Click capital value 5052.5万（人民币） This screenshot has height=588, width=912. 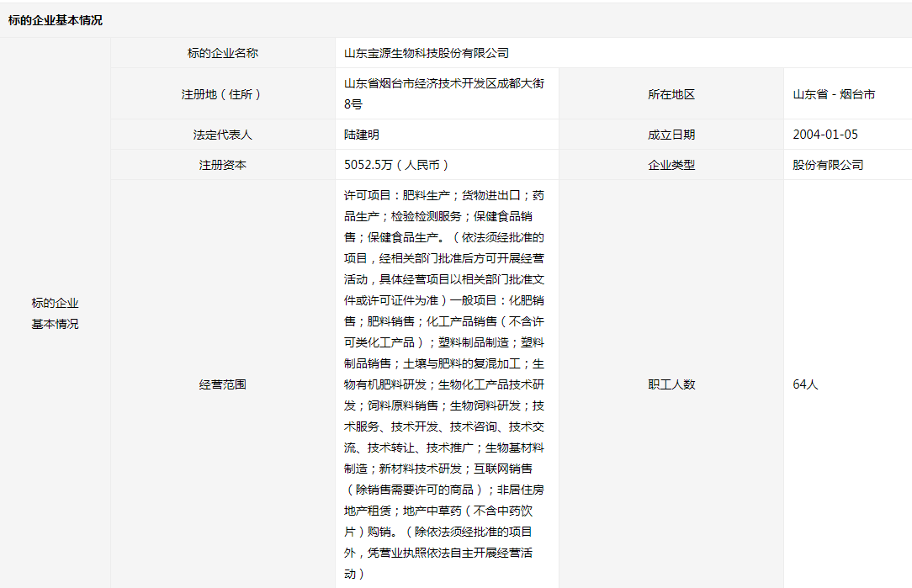click(398, 165)
